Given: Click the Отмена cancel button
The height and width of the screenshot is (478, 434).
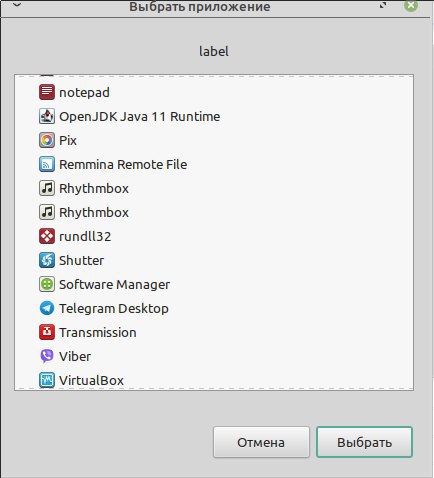Looking at the screenshot, I should click(261, 442).
